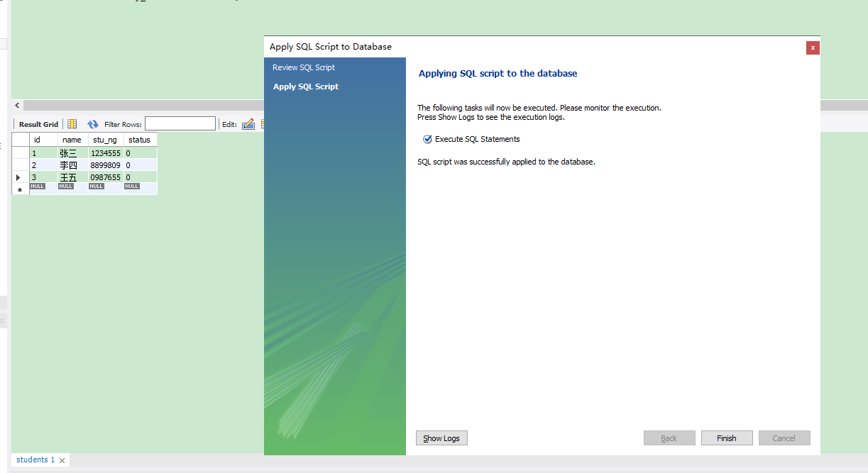The image size is (868, 473).
Task: Click the SQL script successfully applied message
Action: pyautogui.click(x=506, y=162)
